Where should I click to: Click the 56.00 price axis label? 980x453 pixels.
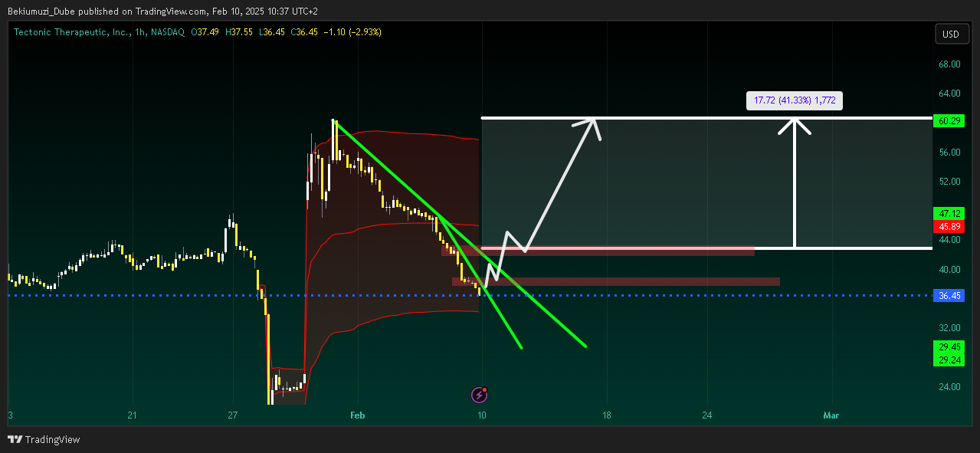tap(949, 153)
